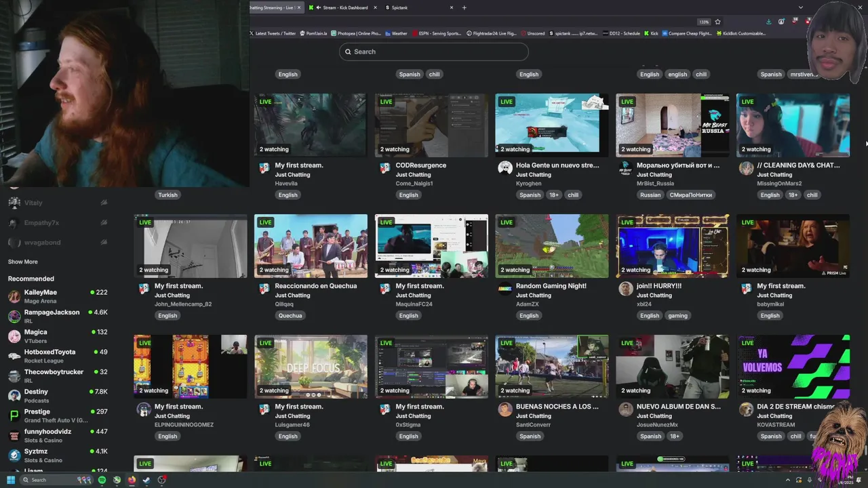Open the list all tabs dropdown

click(801, 7)
